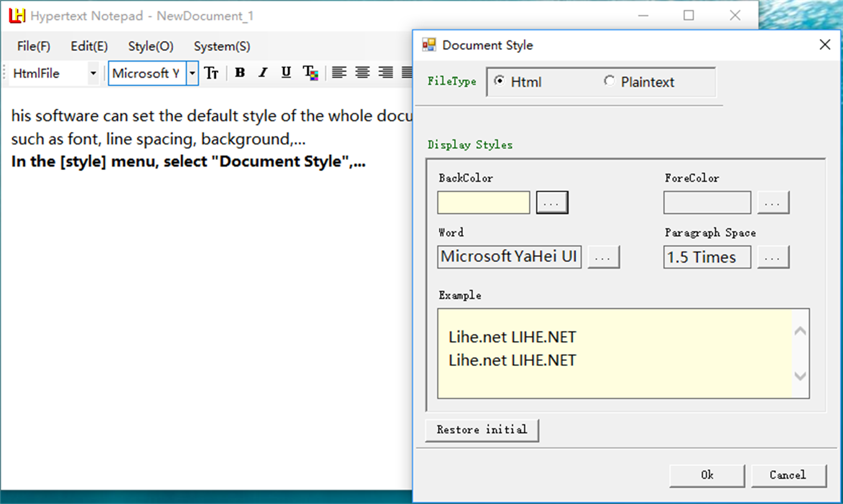The width and height of the screenshot is (843, 504).
Task: Click the font size icon
Action: [x=212, y=73]
